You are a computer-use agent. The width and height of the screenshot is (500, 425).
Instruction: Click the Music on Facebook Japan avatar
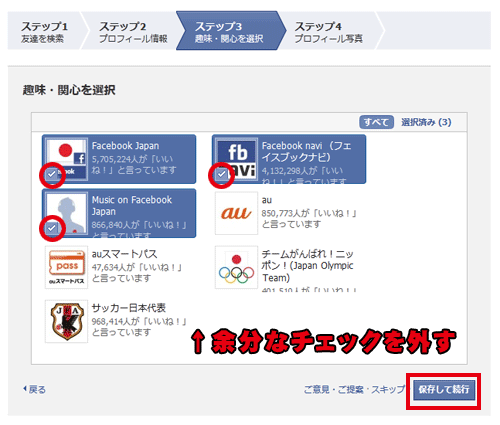pyautogui.click(x=67, y=214)
